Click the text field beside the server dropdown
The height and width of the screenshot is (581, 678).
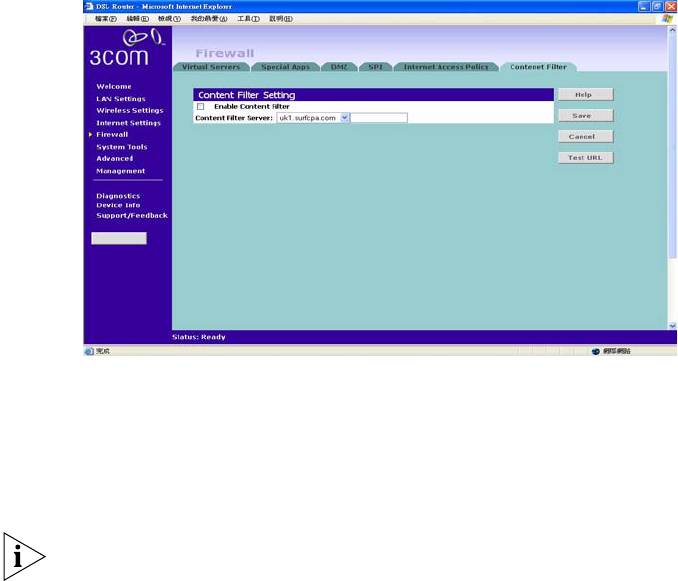click(379, 118)
